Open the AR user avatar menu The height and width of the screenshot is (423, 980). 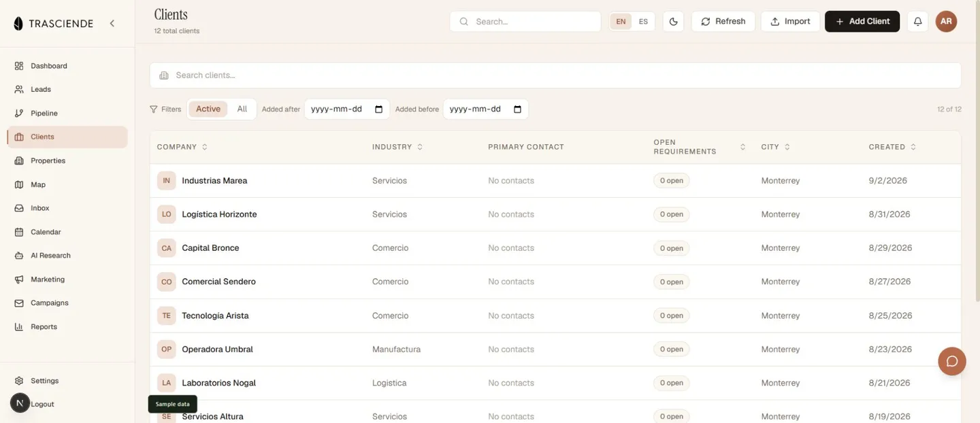[x=946, y=21]
